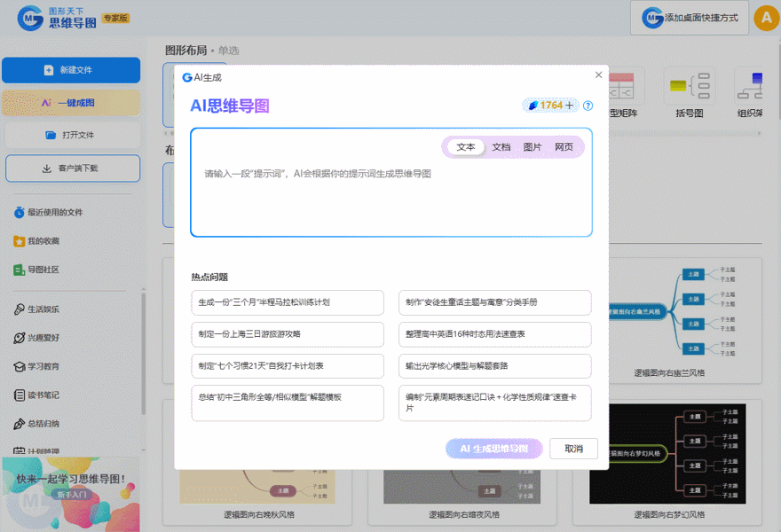Viewport: 781px width, 532px height.
Task: Select 读书笔记 category
Action: (x=36, y=395)
